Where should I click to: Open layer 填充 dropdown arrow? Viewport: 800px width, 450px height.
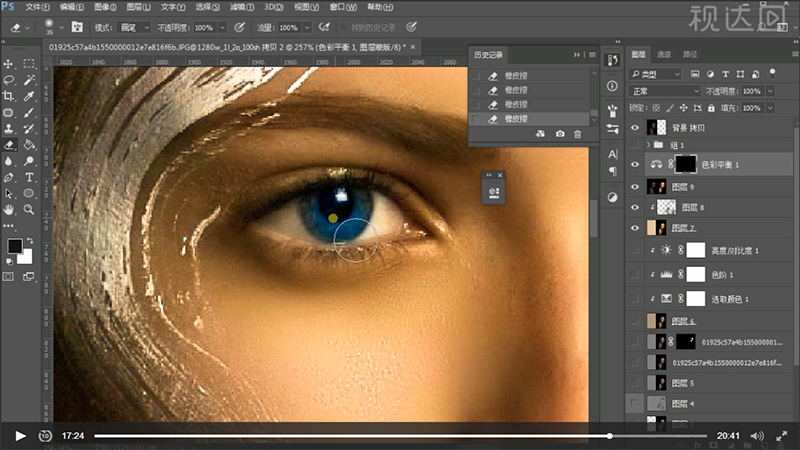coord(770,108)
